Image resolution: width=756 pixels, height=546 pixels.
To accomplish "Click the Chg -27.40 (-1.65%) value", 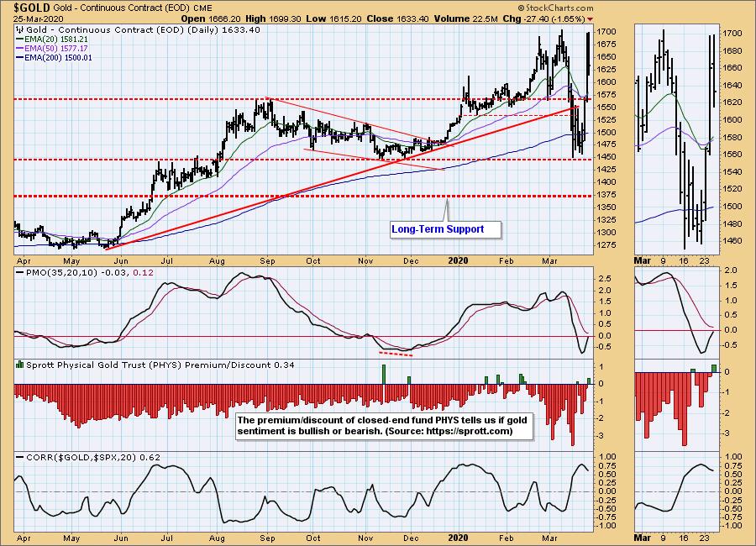I will point(543,18).
